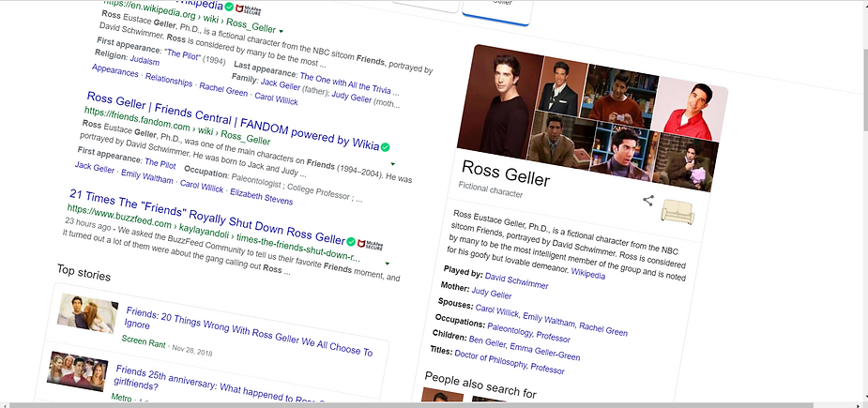This screenshot has width=868, height=408.
Task: Click Carol Willick in Spouses row
Action: [497, 310]
